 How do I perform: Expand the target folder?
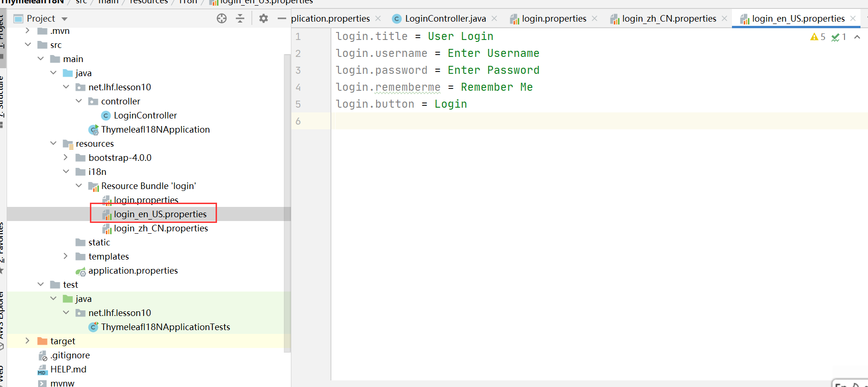27,341
